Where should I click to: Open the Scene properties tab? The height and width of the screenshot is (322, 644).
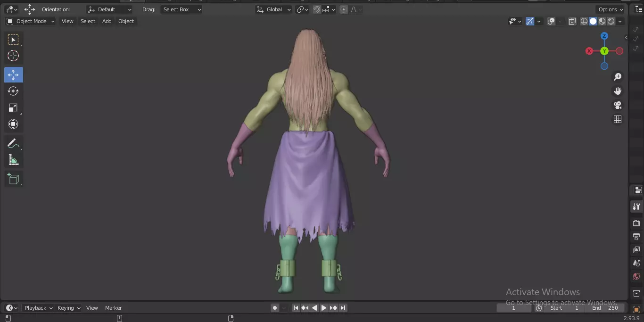coord(636,263)
